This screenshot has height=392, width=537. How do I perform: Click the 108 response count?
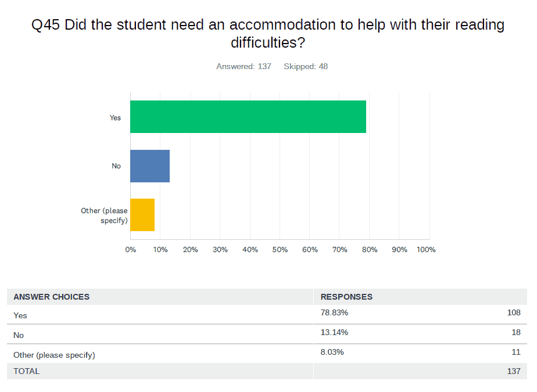(x=513, y=313)
